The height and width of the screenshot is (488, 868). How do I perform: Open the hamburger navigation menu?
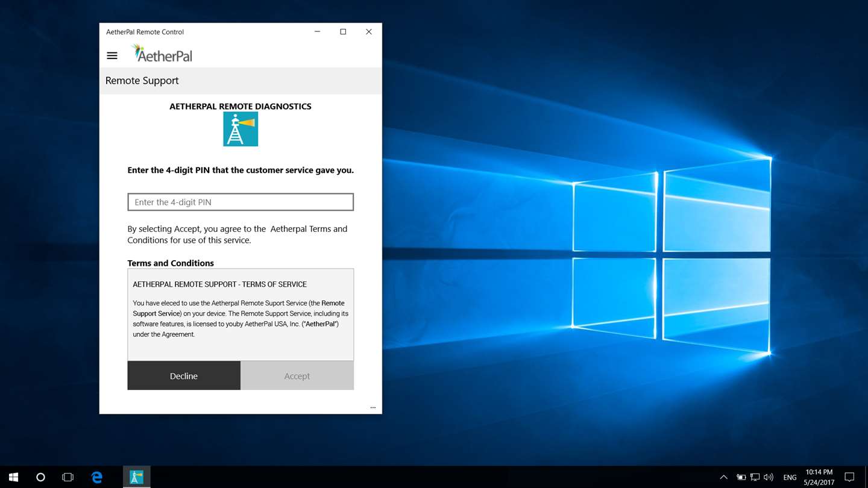[x=112, y=55]
